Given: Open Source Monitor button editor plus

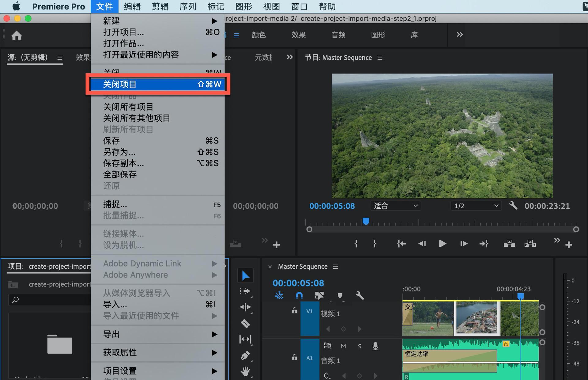Looking at the screenshot, I should click(x=277, y=245).
